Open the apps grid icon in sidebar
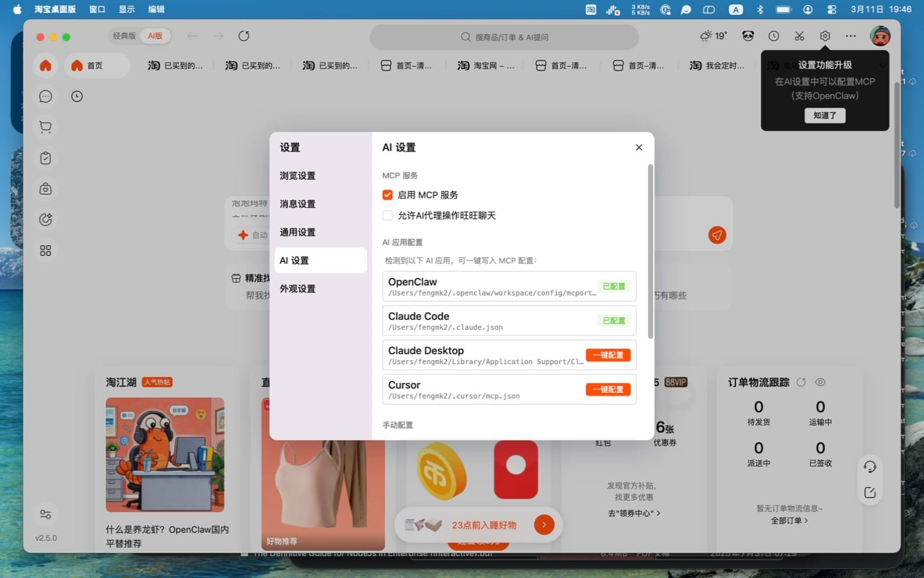Viewport: 924px width, 578px height. tap(46, 250)
